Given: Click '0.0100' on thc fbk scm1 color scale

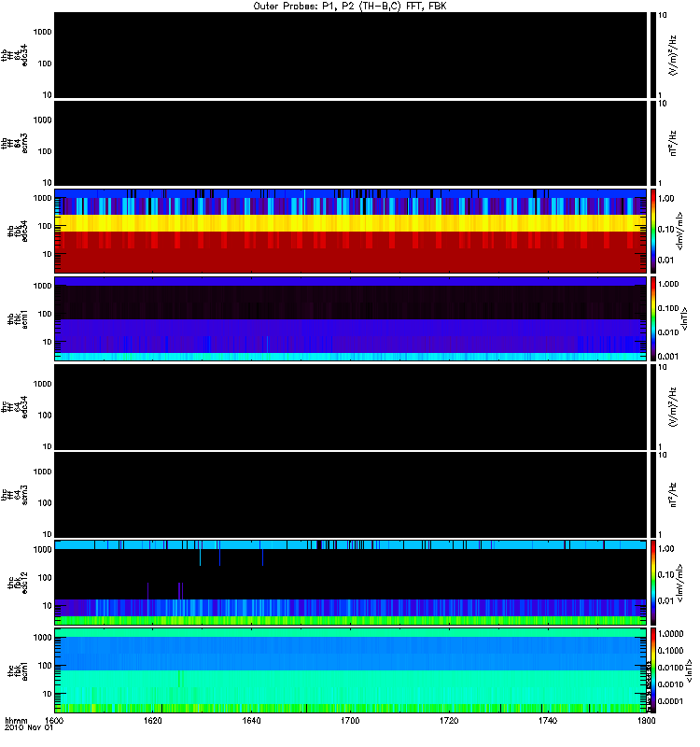Looking at the screenshot, I should pos(670,668).
